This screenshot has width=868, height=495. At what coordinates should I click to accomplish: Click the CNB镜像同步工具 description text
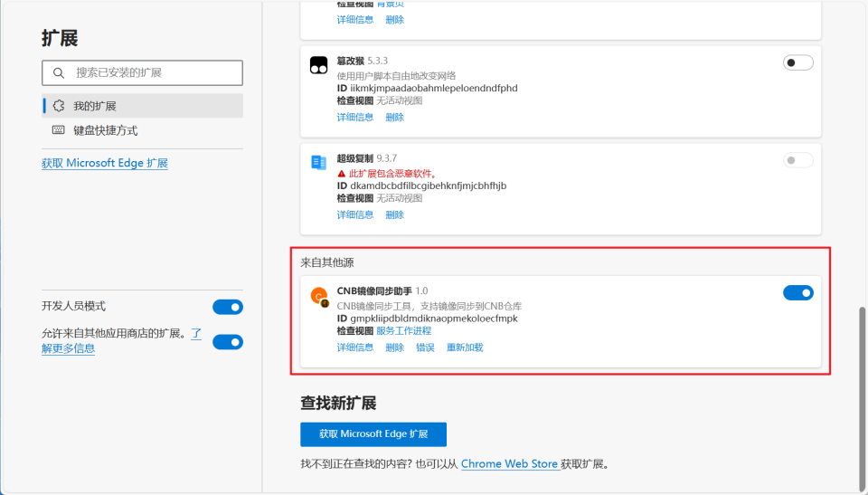(x=429, y=306)
